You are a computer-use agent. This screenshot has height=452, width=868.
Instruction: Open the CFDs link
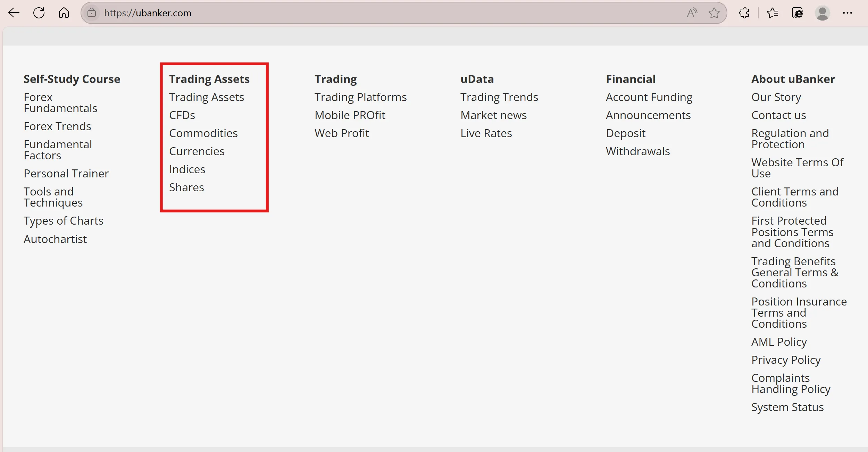coord(182,115)
